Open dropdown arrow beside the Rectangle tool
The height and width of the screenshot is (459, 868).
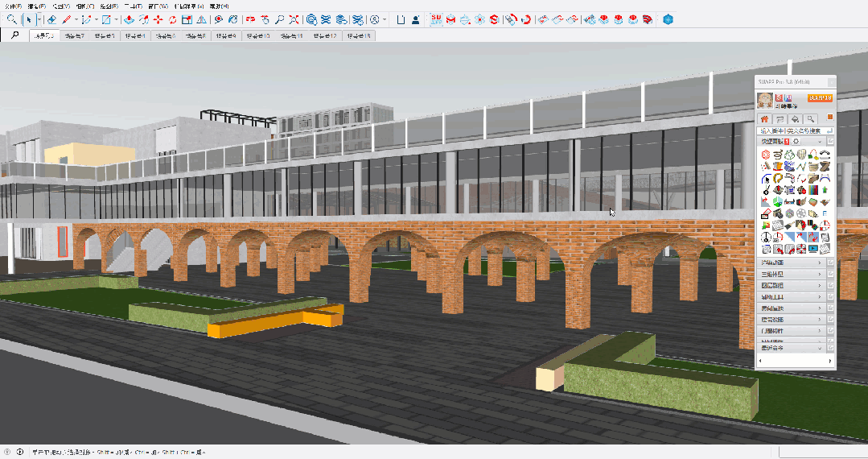point(117,19)
